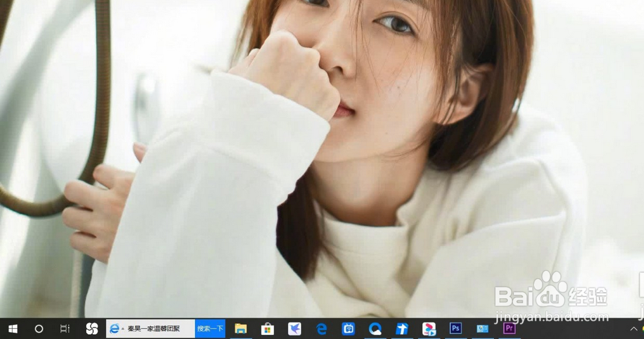Image resolution: width=644 pixels, height=339 pixels.
Task: Expand hidden system tray icons chevron
Action: [x=634, y=329]
